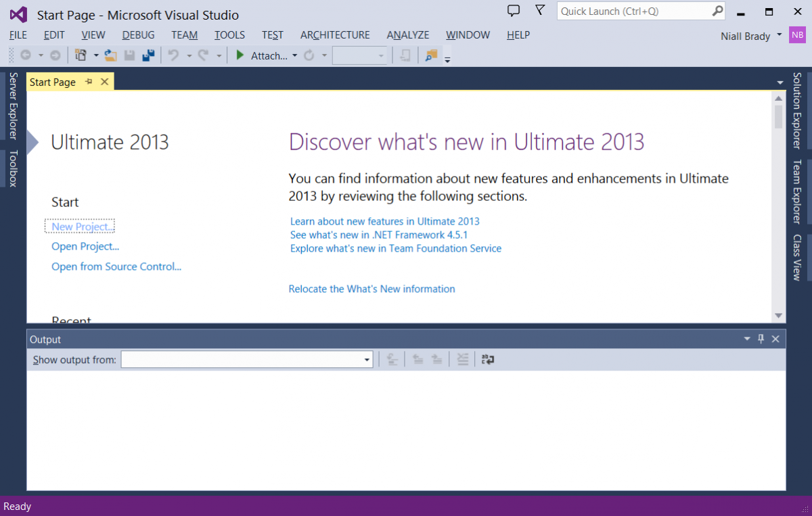The image size is (812, 516).
Task: Open the HELP menu
Action: tap(518, 34)
